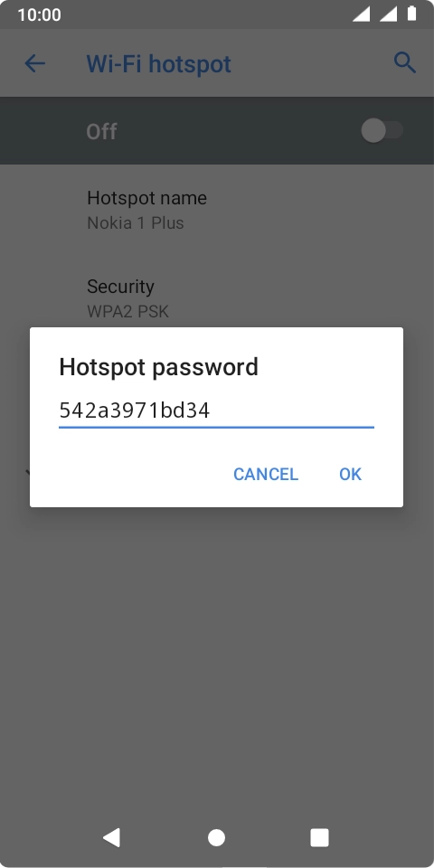
Task: Confirm the password with OK
Action: tap(351, 474)
